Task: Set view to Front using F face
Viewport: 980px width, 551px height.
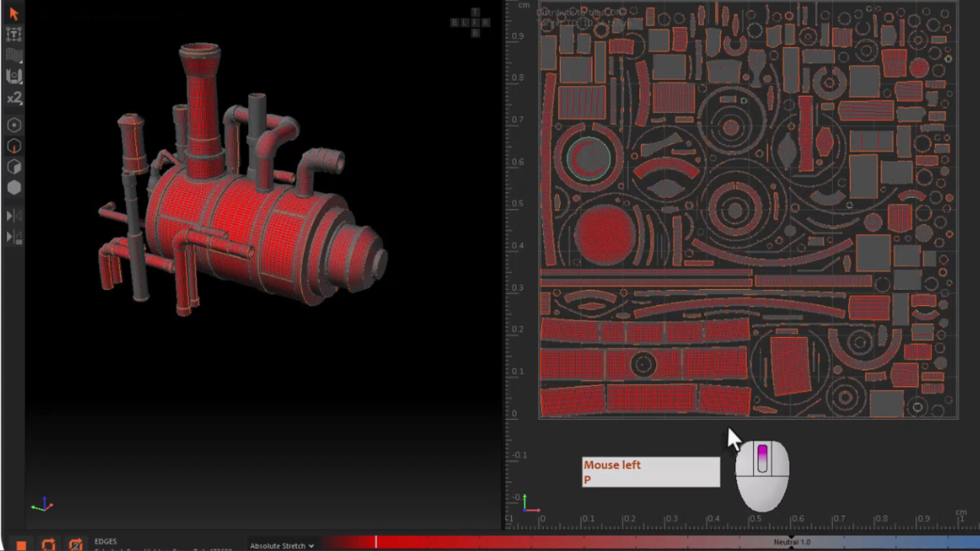Action: point(475,23)
